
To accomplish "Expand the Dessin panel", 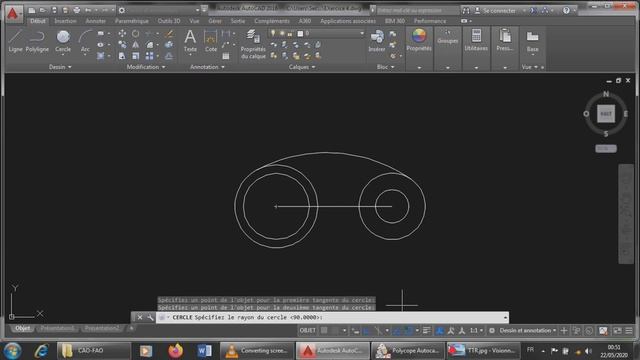I will [60, 67].
